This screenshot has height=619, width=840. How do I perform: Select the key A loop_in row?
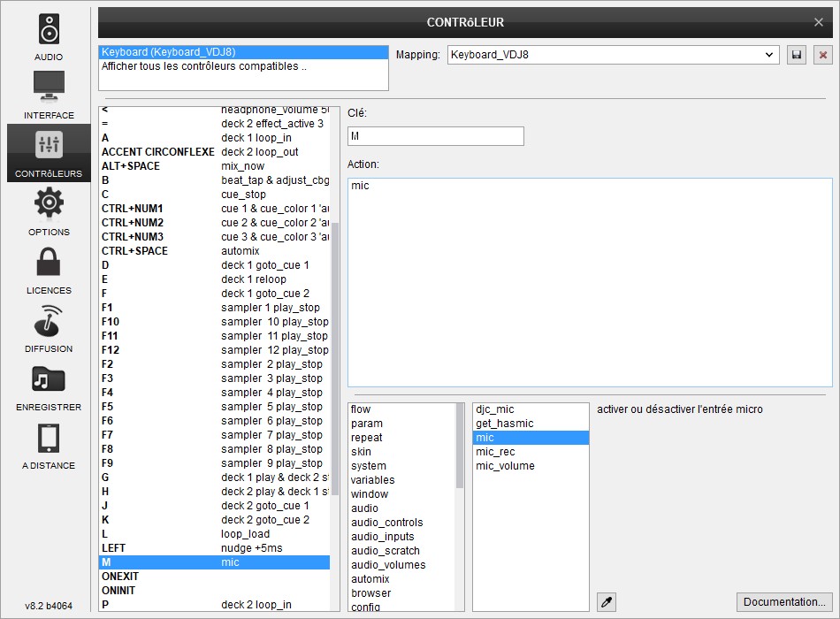point(215,138)
